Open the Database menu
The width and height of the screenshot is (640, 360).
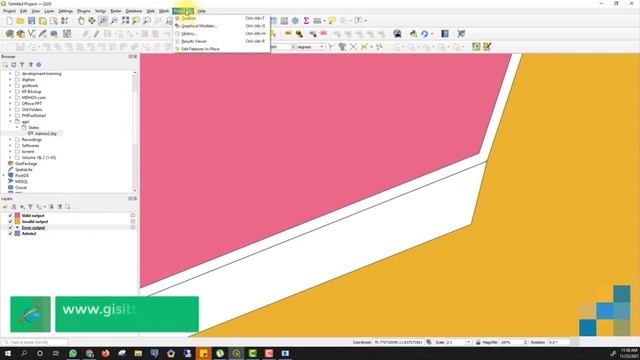[x=134, y=11]
